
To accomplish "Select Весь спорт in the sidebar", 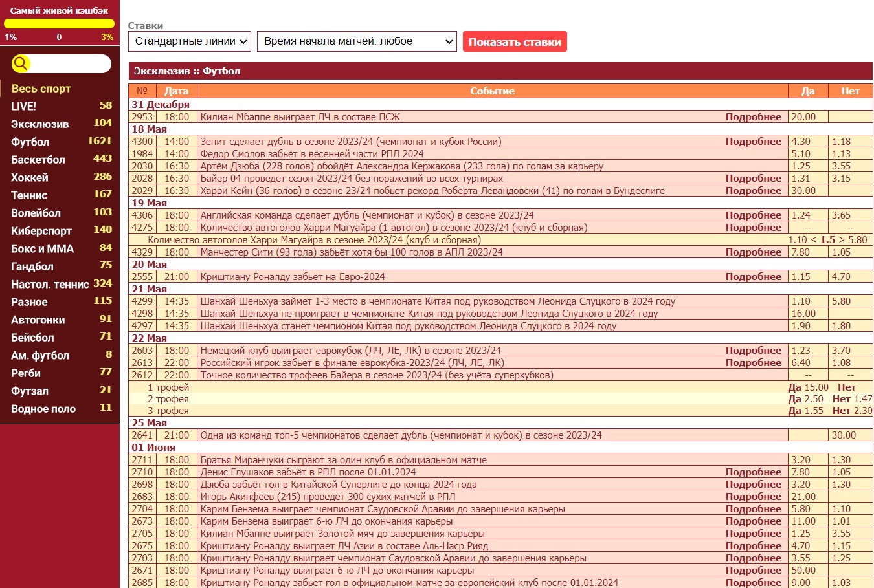I will pyautogui.click(x=41, y=89).
